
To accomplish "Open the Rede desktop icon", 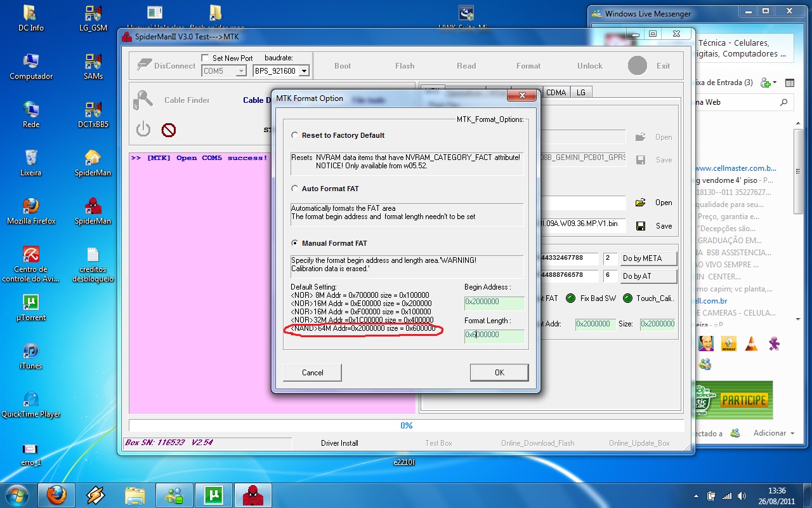I will coord(31,116).
